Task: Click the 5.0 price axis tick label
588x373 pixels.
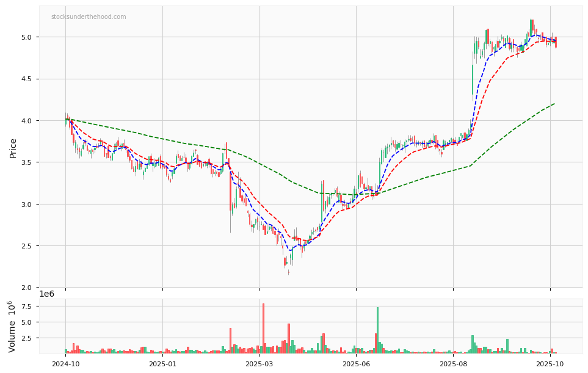Action: (x=27, y=37)
